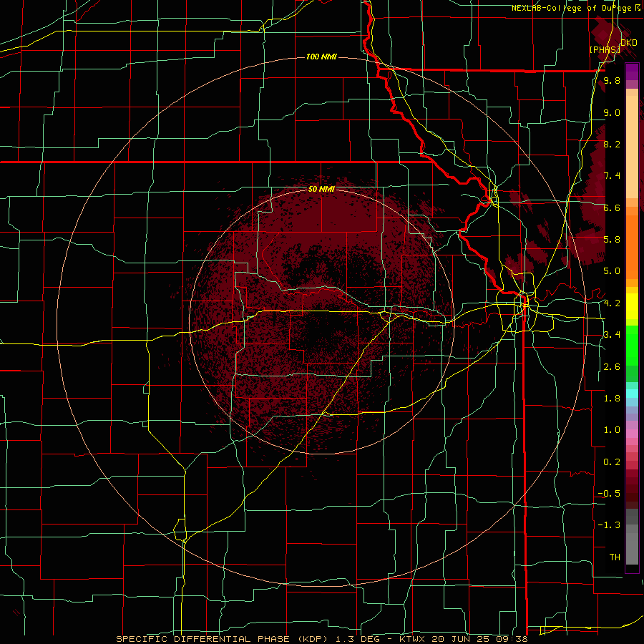Select the 100 NMI range ring label
This screenshot has height=644, width=644.
tap(321, 57)
